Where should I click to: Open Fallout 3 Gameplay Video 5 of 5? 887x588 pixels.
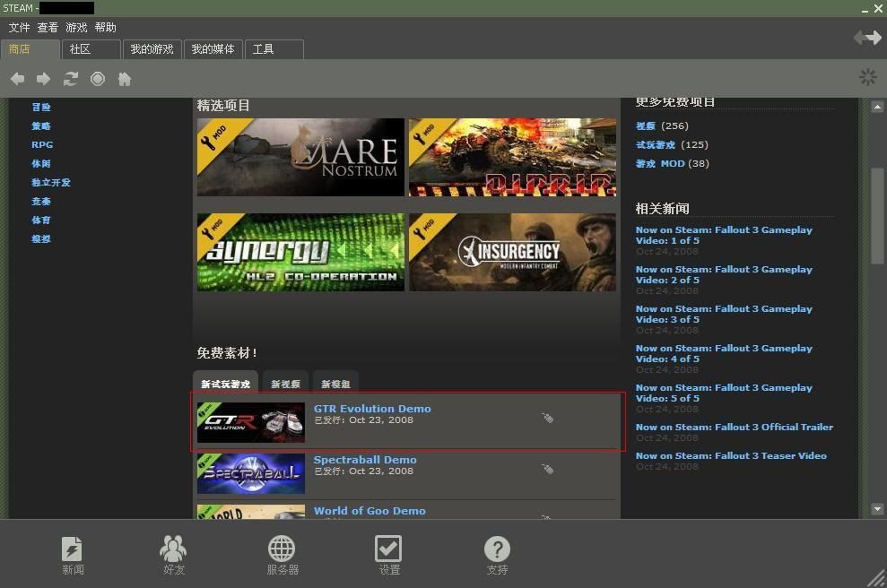(x=724, y=393)
